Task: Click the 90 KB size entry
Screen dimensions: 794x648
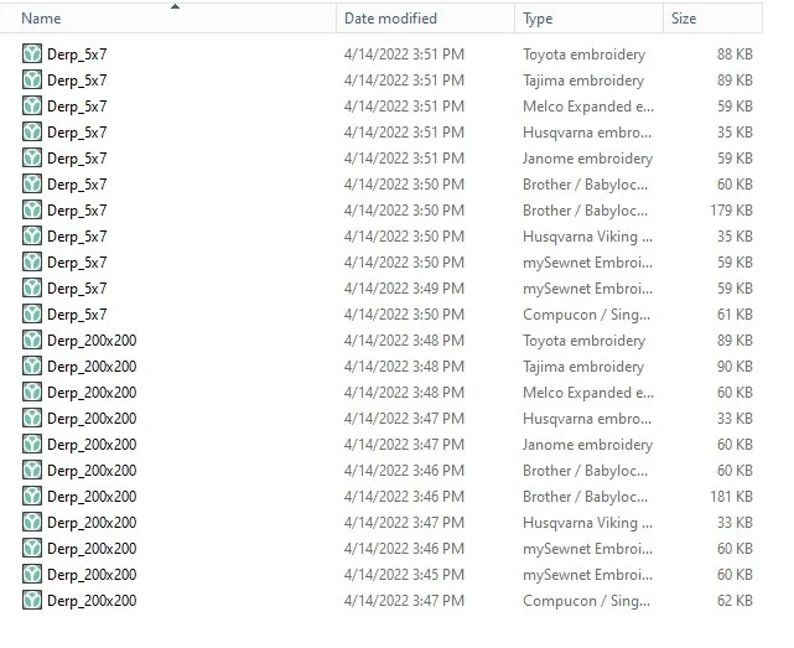Action: [734, 366]
